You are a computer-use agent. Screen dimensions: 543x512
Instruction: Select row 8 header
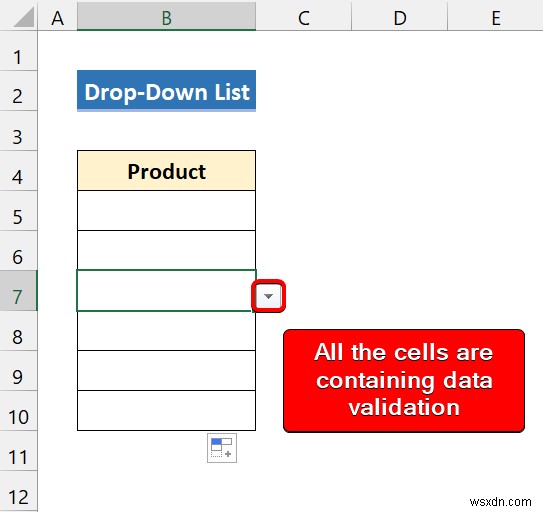click(18, 331)
